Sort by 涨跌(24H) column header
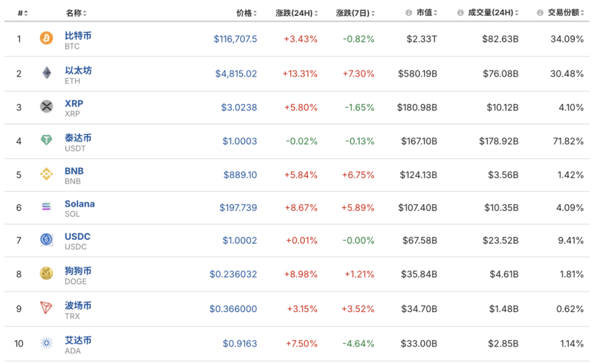This screenshot has width=611, height=364. (296, 13)
